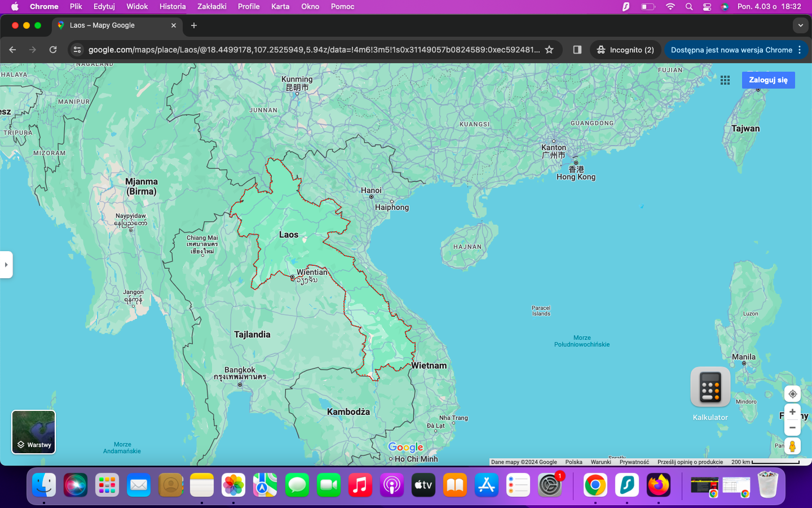This screenshot has height=508, width=812.
Task: Open Chrome update options via three-dot menu
Action: (x=800, y=50)
